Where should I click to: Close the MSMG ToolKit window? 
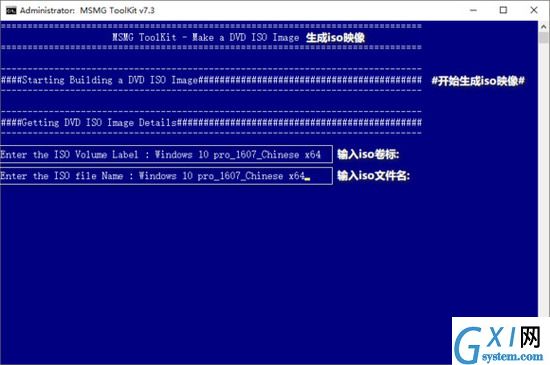tap(534, 10)
